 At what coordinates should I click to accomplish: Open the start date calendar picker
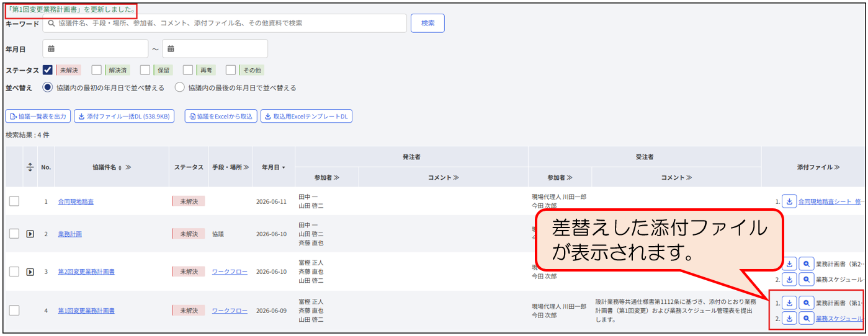point(51,49)
